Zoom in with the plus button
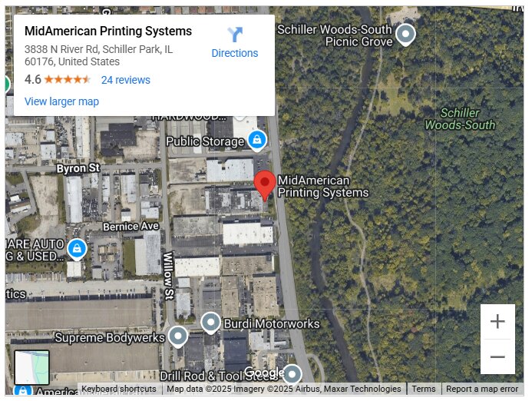Image resolution: width=532 pixels, height=401 pixels. click(497, 321)
